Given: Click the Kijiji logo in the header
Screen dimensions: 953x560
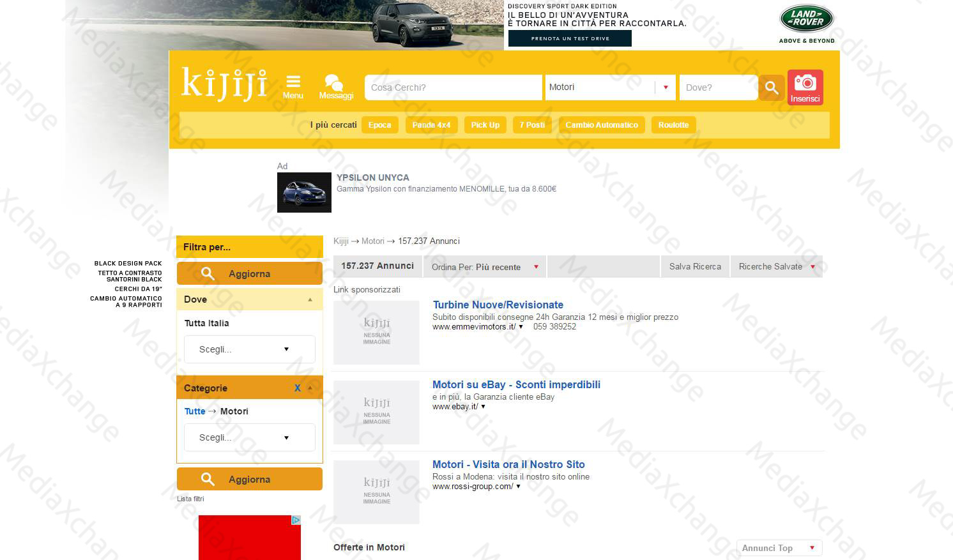Looking at the screenshot, I should [224, 84].
